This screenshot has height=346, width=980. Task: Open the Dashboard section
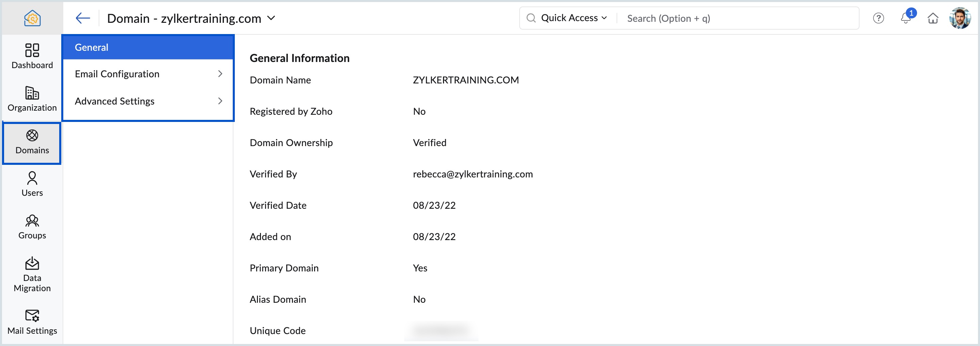[32, 56]
